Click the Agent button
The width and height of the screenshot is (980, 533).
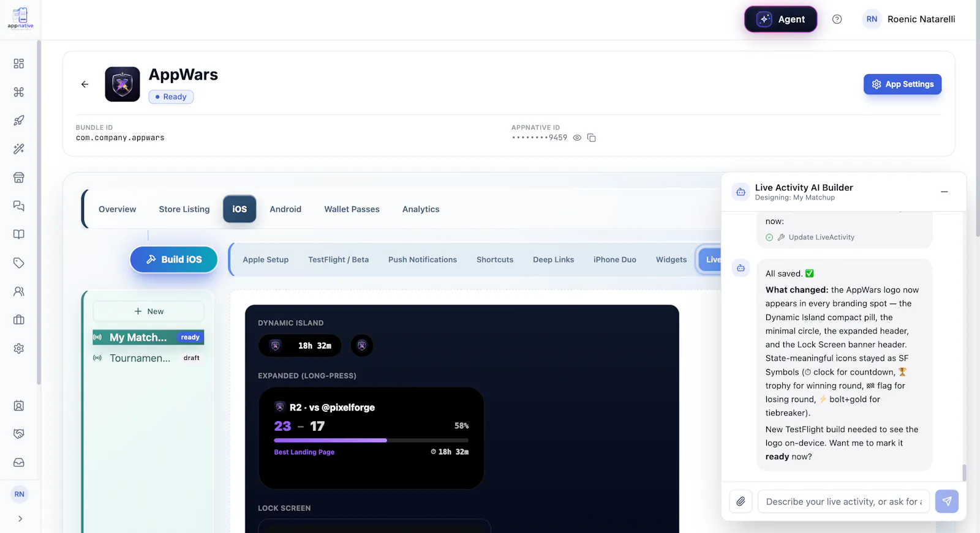coord(781,19)
